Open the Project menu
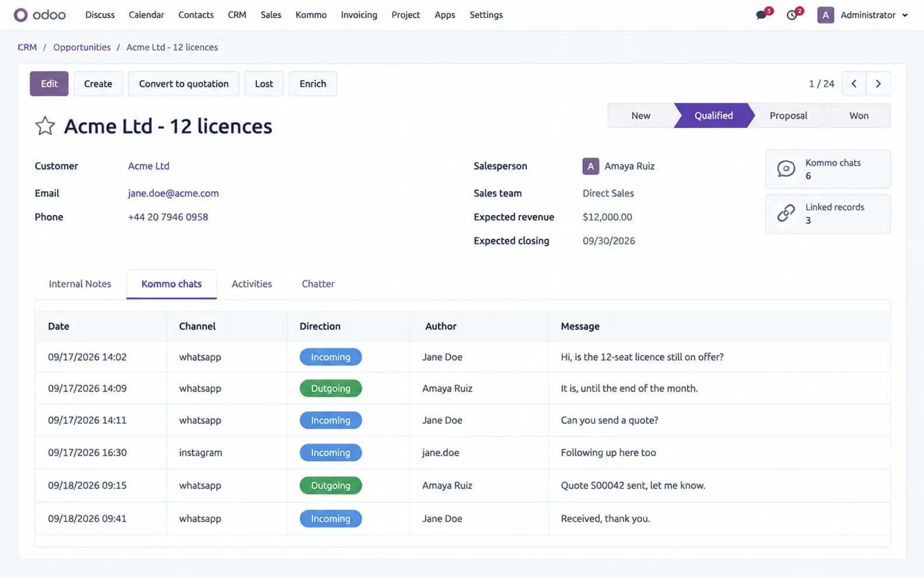This screenshot has height=578, width=924. 406,15
